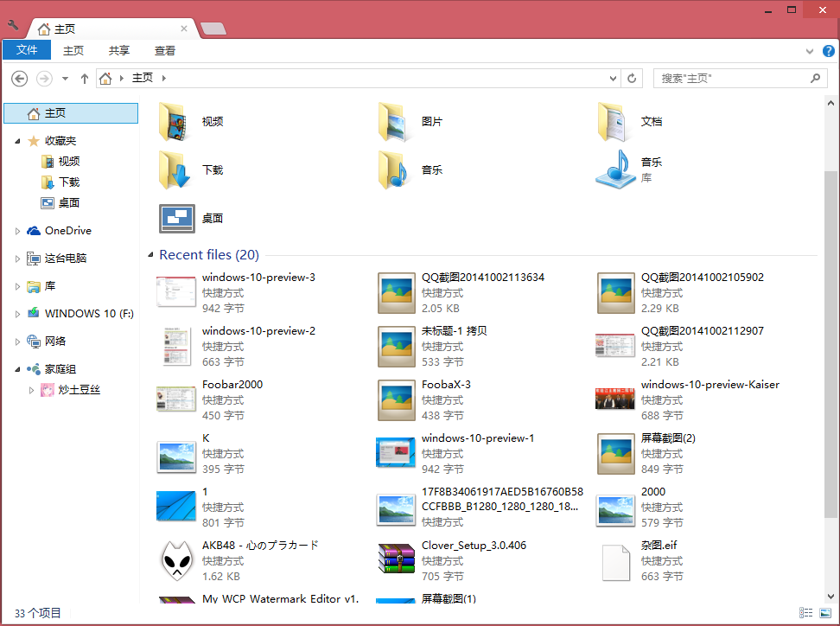Image resolution: width=840 pixels, height=626 pixels.
Task: Click the refresh button in address bar
Action: [633, 79]
